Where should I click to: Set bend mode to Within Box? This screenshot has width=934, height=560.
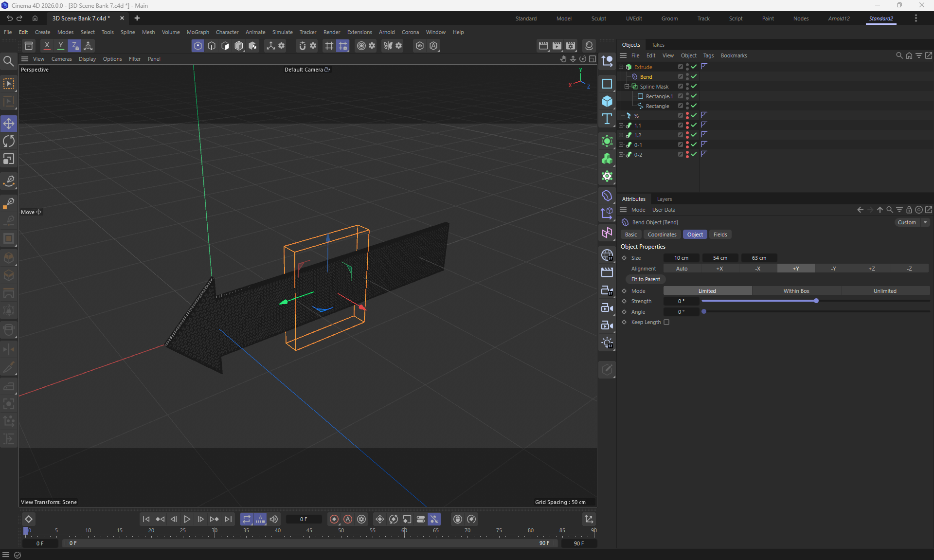click(x=796, y=291)
